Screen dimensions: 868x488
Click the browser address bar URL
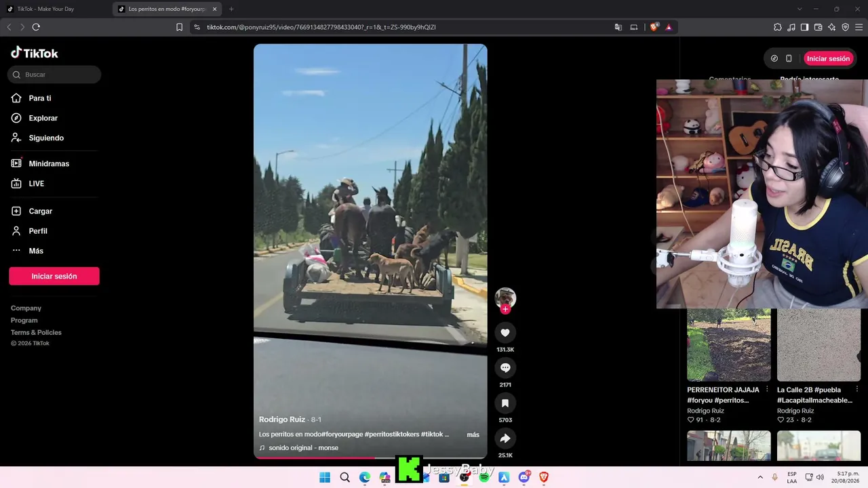click(321, 27)
